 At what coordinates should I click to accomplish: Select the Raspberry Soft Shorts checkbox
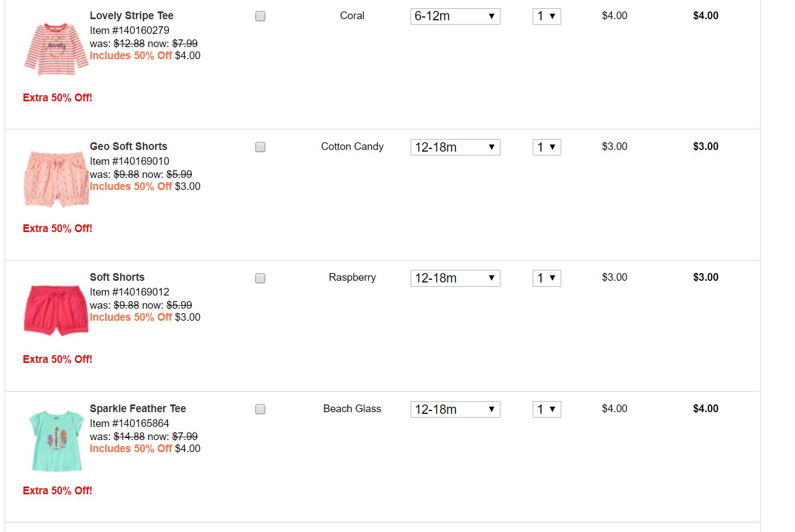coord(260,278)
